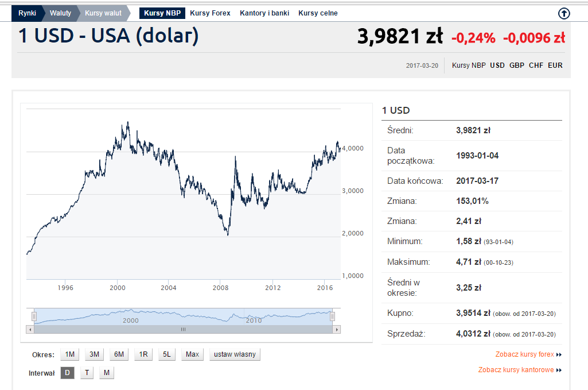This screenshot has height=390, width=588.
Task: Click left arrow of chart scrollbar
Action: click(30, 330)
